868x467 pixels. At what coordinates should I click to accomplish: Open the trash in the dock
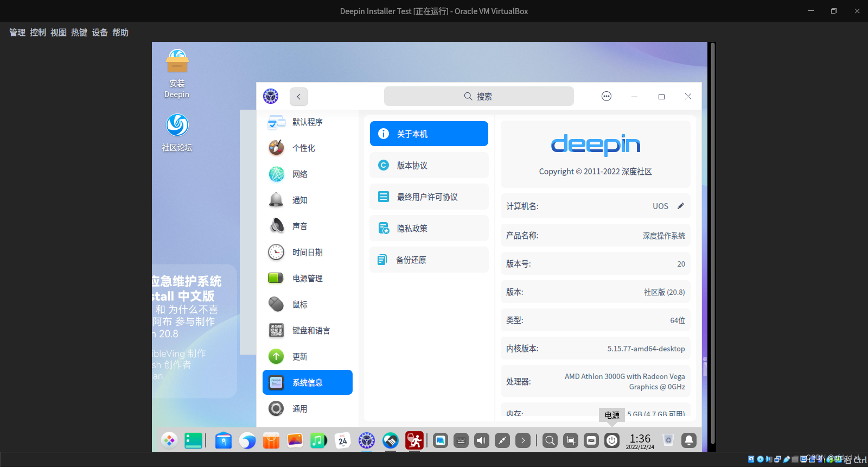point(668,440)
